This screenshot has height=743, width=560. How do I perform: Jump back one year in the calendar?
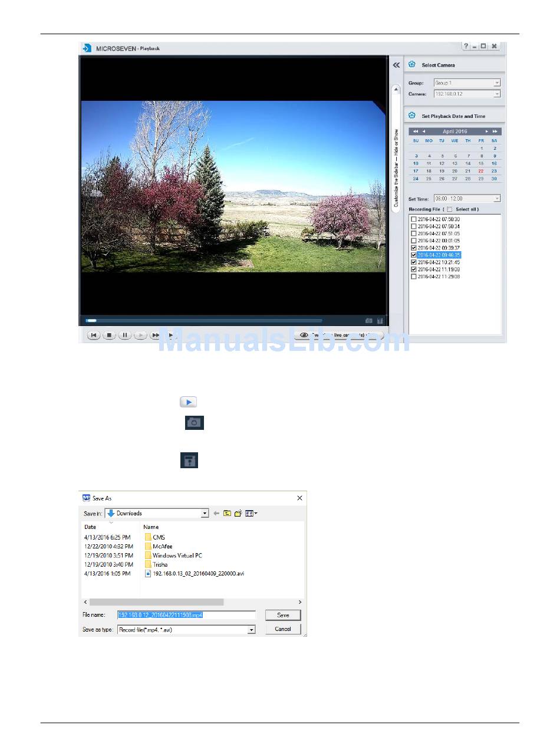(x=416, y=131)
